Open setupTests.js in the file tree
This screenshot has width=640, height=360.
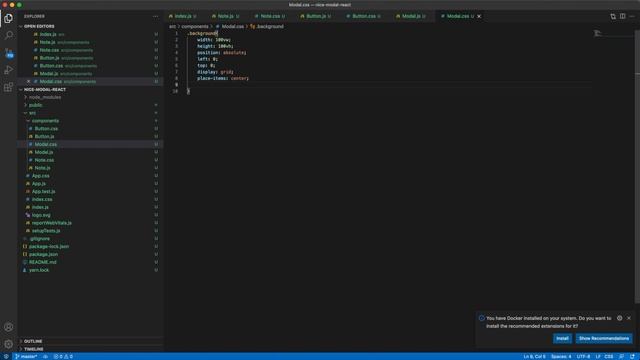point(46,231)
